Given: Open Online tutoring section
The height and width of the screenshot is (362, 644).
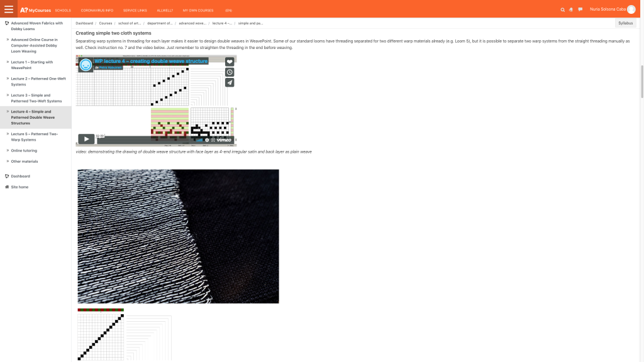Looking at the screenshot, I should [x=24, y=150].
